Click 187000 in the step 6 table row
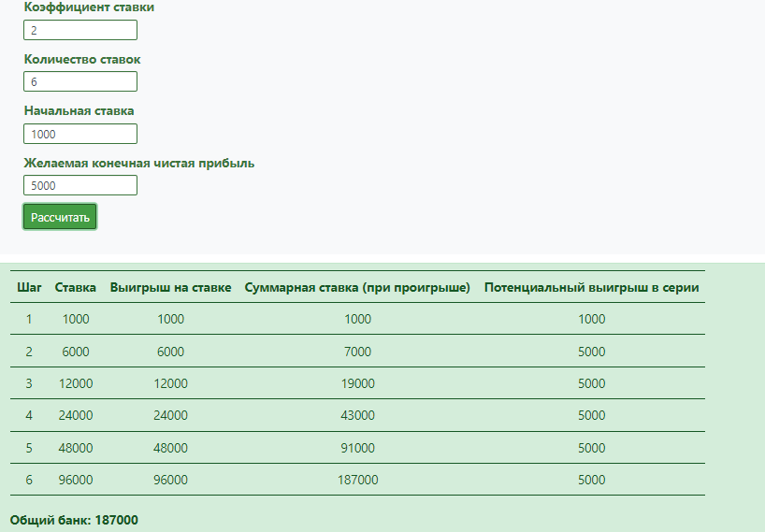 357,480
